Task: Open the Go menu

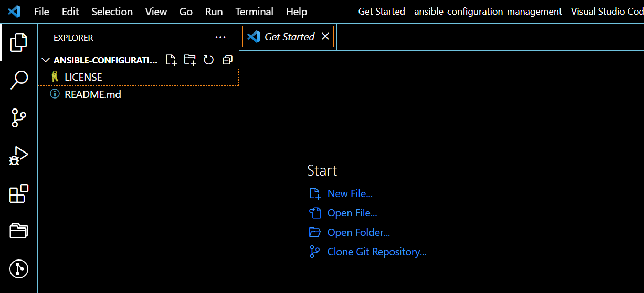Action: [x=186, y=12]
